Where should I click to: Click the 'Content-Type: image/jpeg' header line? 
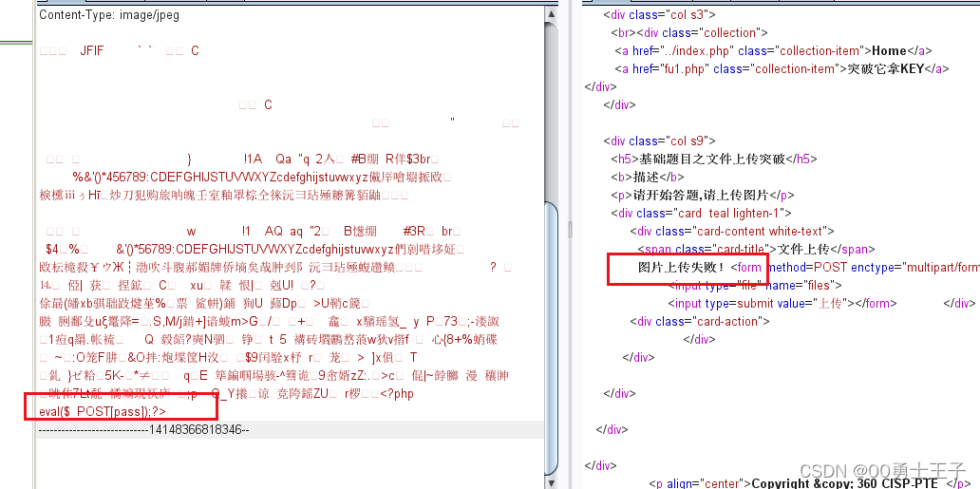(x=109, y=15)
